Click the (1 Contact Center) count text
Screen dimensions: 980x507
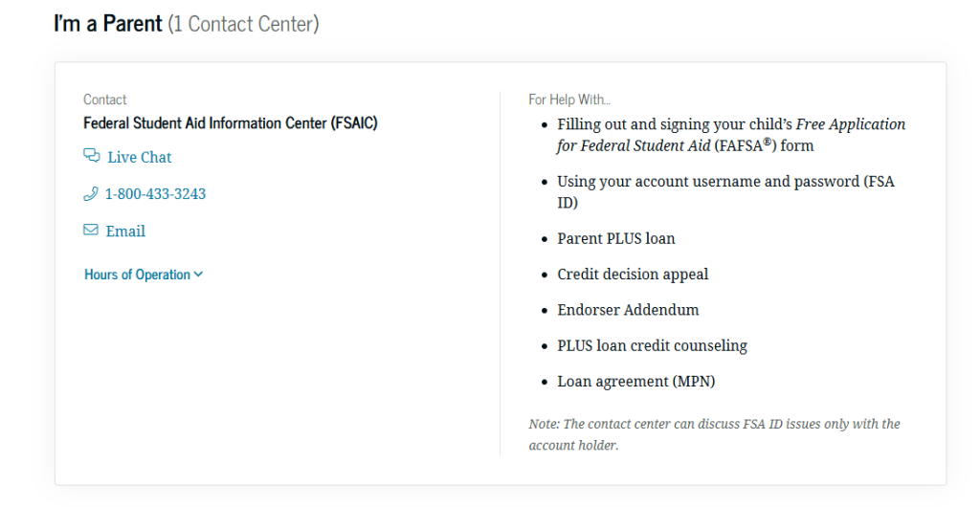[x=244, y=24]
